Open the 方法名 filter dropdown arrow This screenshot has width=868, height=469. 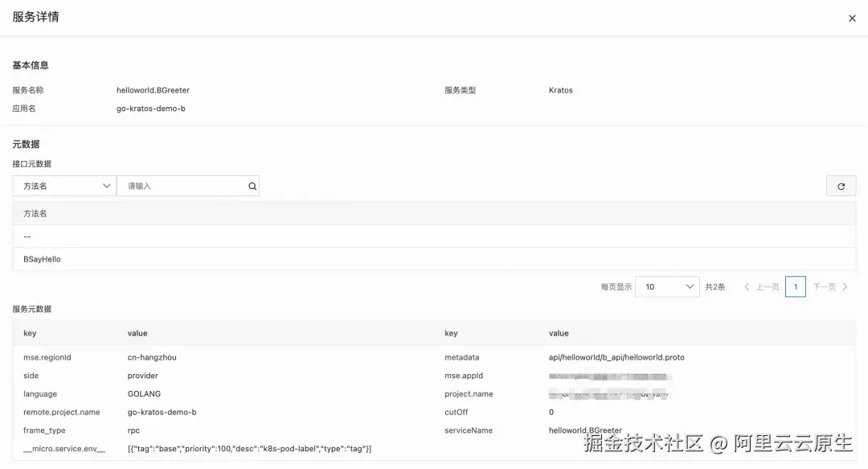(x=105, y=185)
